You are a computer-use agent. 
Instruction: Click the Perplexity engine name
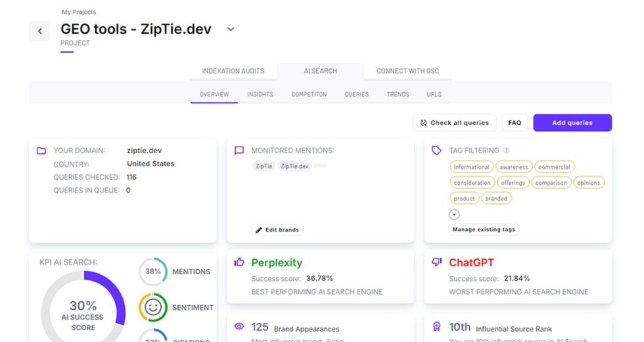[x=277, y=262]
